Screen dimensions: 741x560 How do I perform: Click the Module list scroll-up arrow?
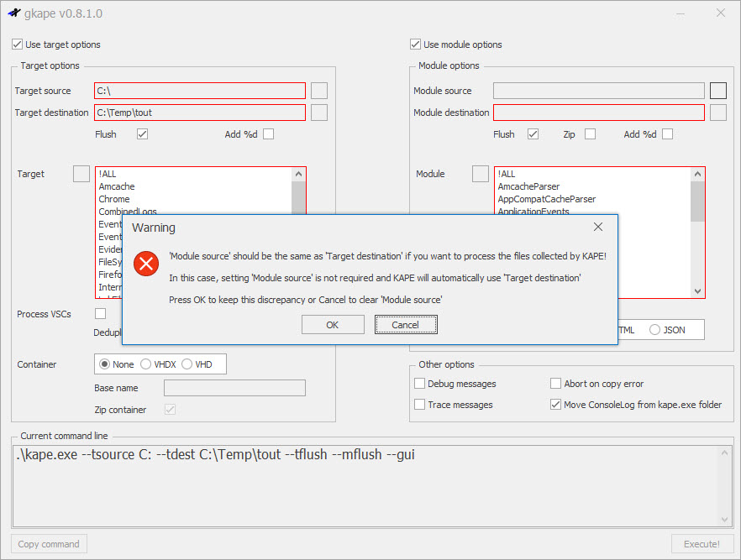[697, 175]
